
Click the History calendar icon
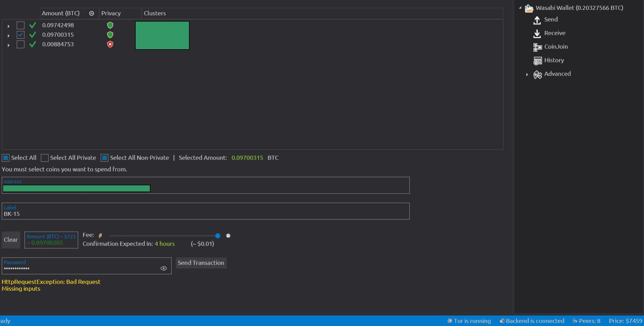coord(537,61)
